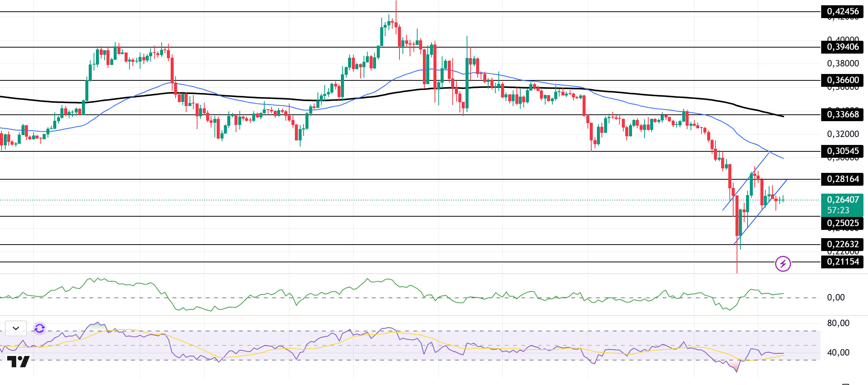Click the 0,38000 price axis tick
The width and height of the screenshot is (868, 385).
click(x=843, y=63)
